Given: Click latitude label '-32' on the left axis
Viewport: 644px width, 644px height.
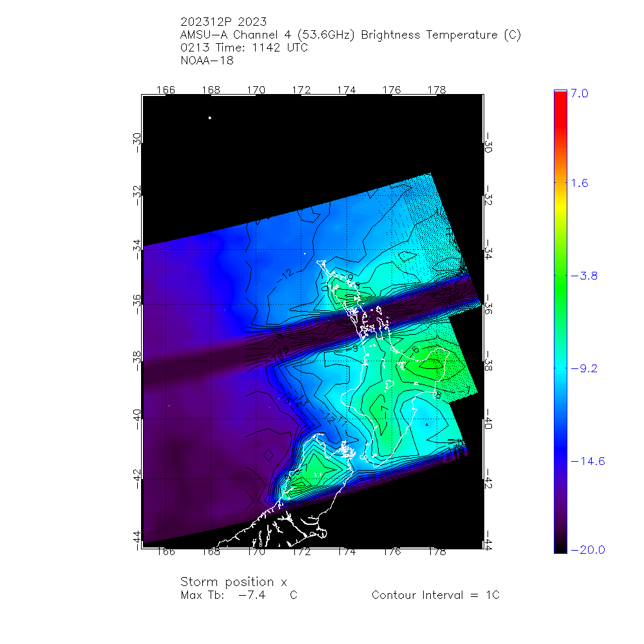Looking at the screenshot, I should click(x=137, y=196).
